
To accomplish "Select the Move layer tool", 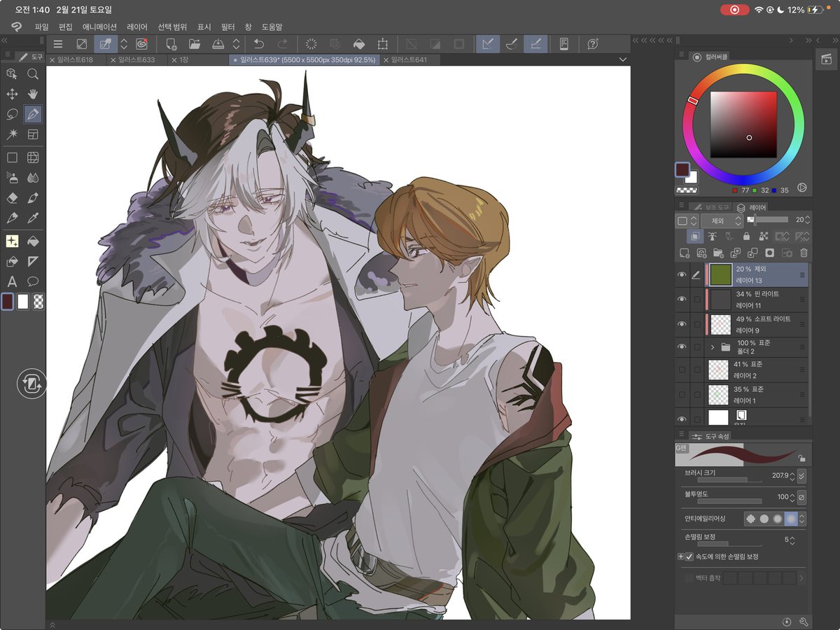I will coord(12,94).
